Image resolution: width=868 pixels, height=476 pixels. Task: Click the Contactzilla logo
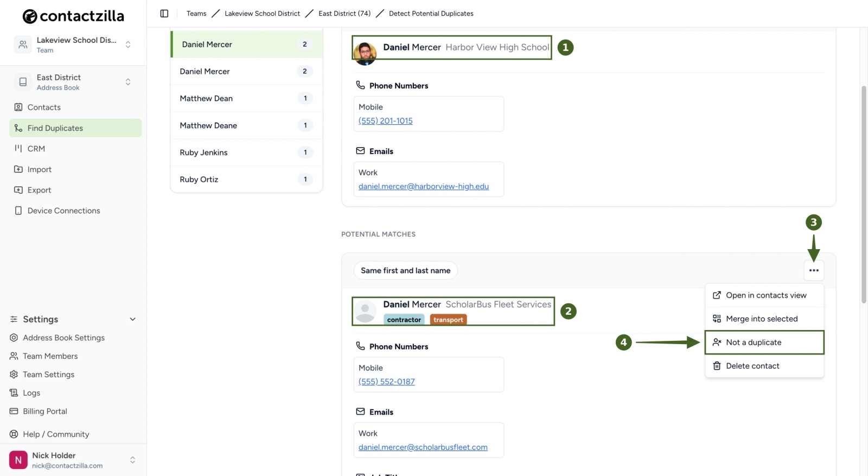coord(73,16)
